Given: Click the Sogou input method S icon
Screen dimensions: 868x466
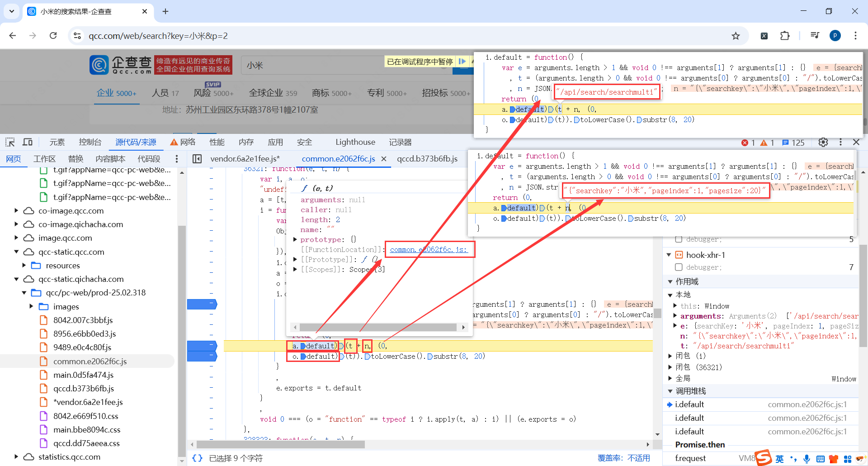Looking at the screenshot, I should (x=763, y=458).
